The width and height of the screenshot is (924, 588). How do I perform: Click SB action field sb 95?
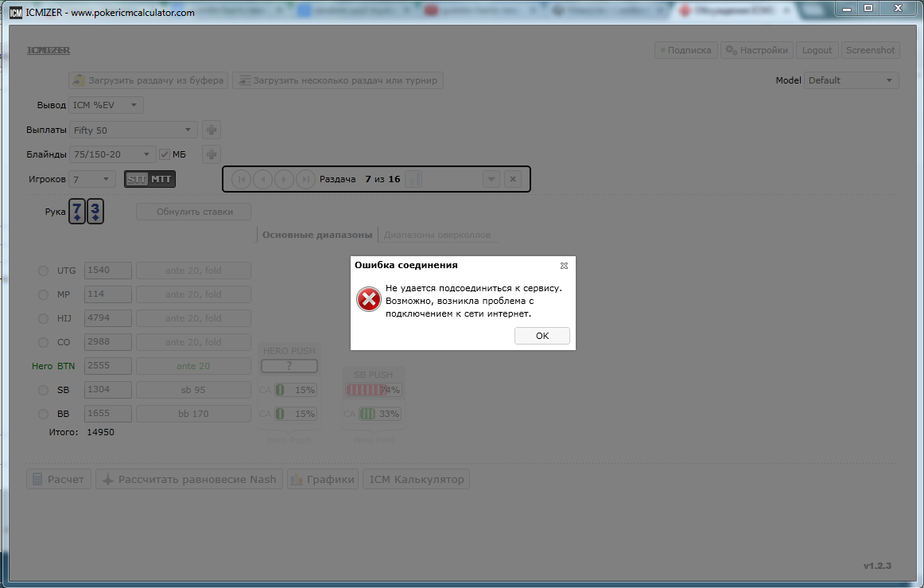193,390
